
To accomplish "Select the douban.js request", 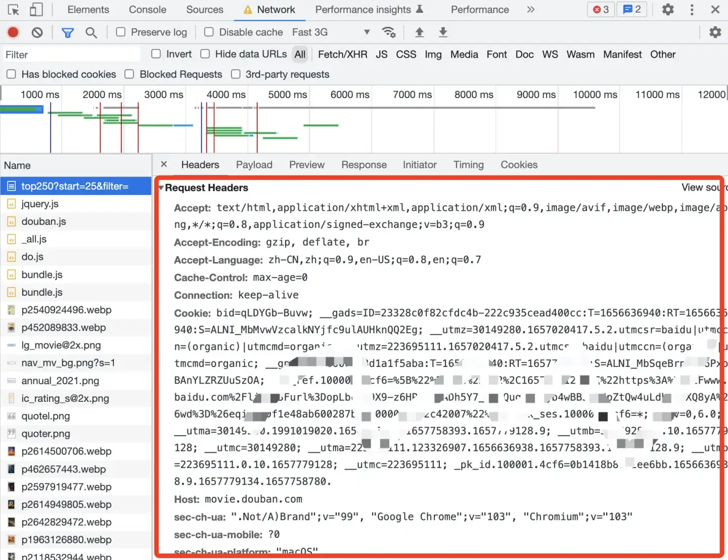I will (x=76, y=221).
